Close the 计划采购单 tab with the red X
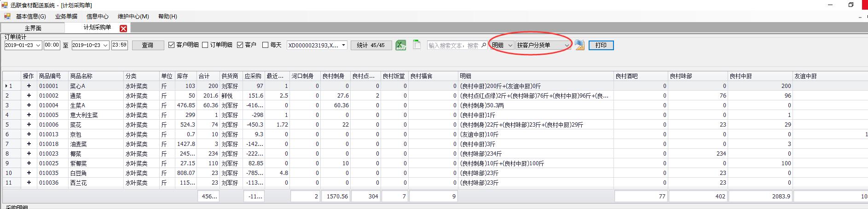This screenshot has height=209, width=868. (x=123, y=29)
